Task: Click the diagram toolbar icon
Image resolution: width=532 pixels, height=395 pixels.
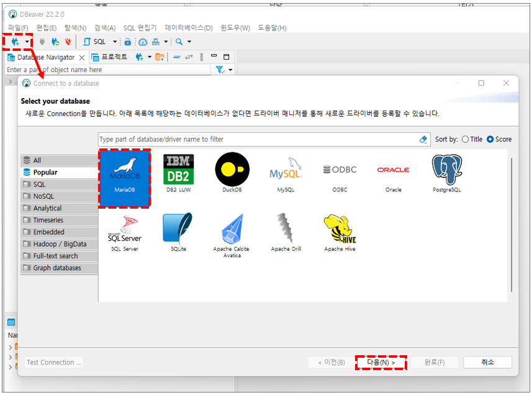Action: pos(156,42)
